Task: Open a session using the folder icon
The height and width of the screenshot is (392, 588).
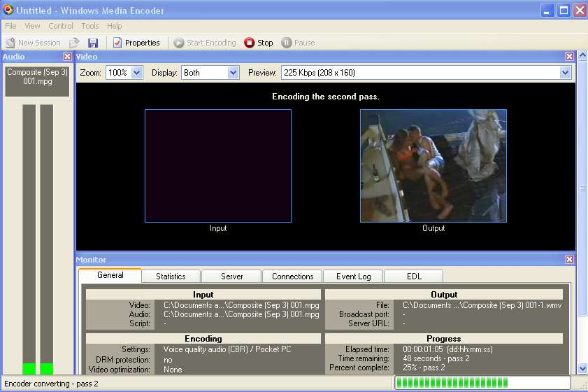Action: pyautogui.click(x=75, y=43)
